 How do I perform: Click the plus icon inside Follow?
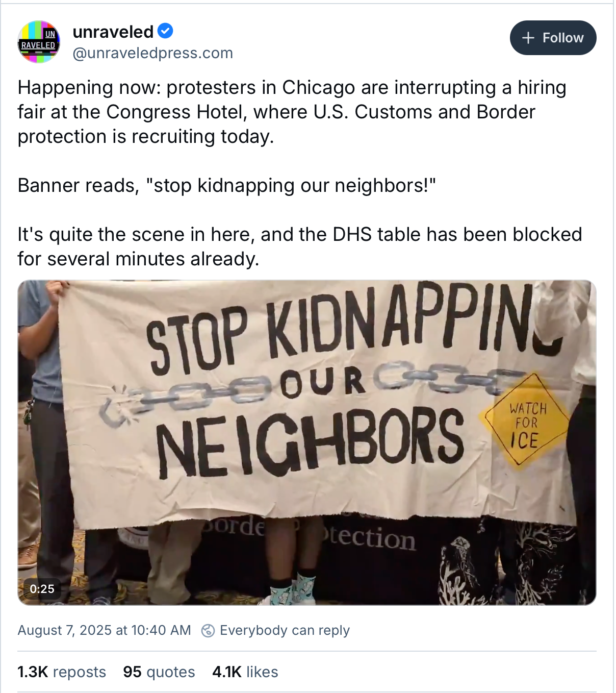[x=528, y=38]
